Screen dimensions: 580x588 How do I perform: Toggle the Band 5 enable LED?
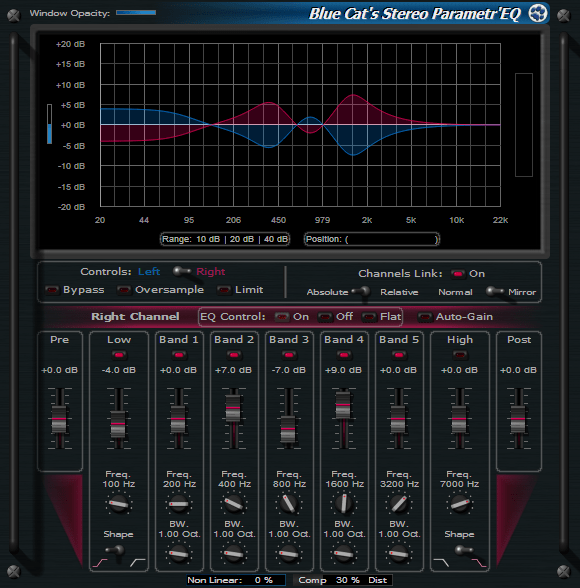[x=399, y=354]
